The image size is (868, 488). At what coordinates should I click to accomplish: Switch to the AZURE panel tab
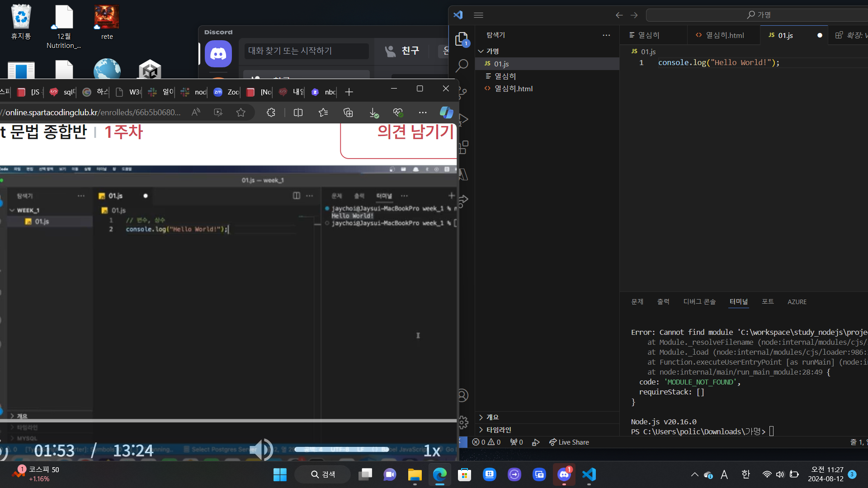pyautogui.click(x=797, y=302)
